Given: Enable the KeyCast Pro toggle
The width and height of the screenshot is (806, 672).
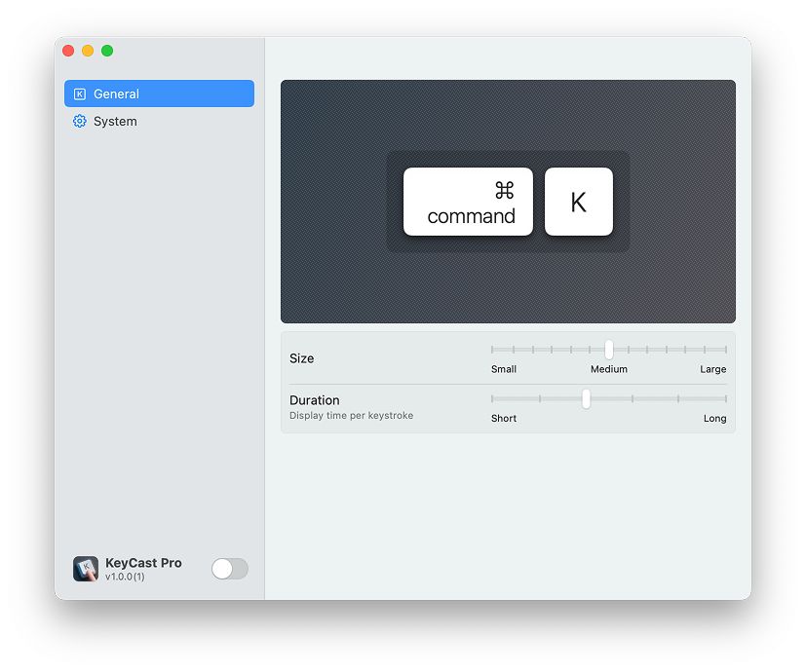Looking at the screenshot, I should tap(229, 568).
